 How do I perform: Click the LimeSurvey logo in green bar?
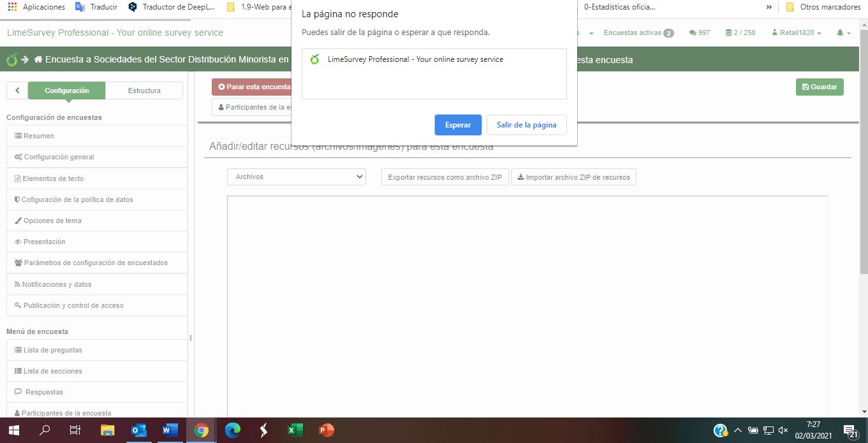(x=11, y=60)
